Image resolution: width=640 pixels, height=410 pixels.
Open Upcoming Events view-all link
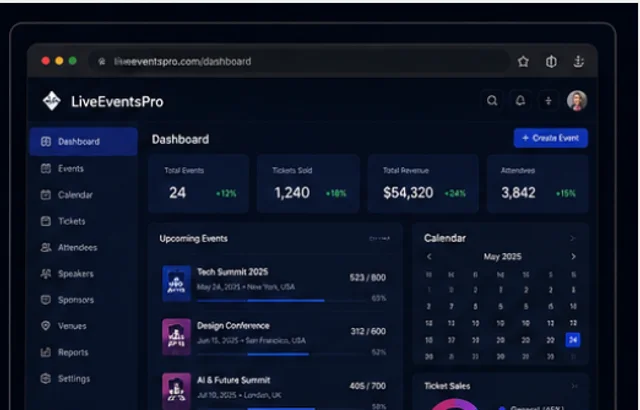point(380,239)
